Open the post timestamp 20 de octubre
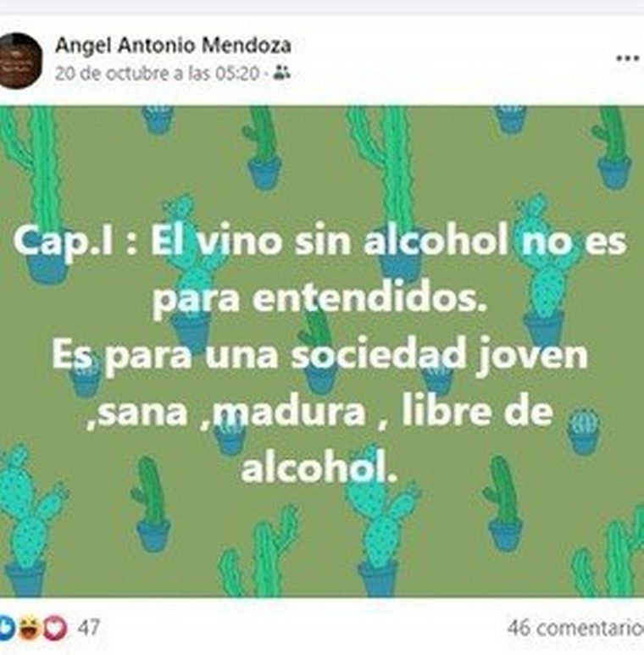644x655 pixels. pos(157,74)
